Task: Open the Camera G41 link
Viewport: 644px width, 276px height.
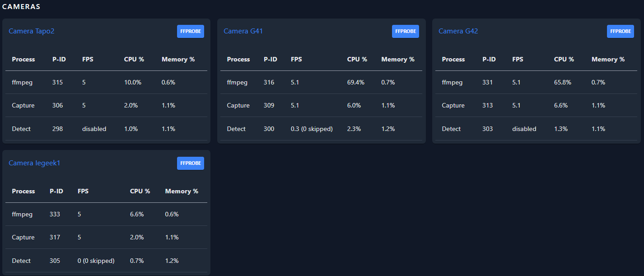Action: tap(243, 31)
